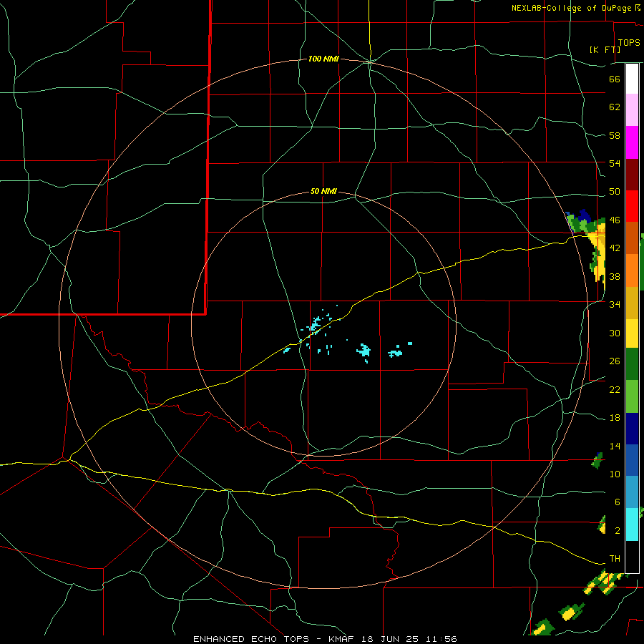The image size is (644, 644).
Task: Click the cyan swatch near the 2 label
Action: [632, 525]
